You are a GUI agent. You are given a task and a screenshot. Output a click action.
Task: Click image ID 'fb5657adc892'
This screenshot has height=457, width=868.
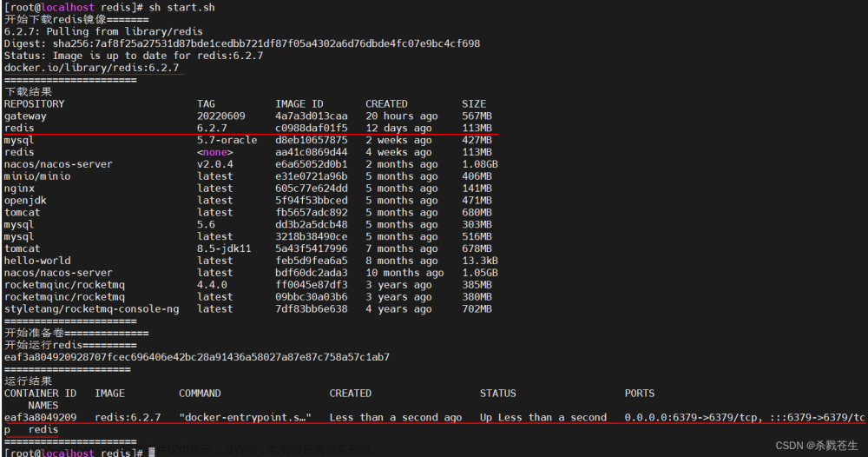[311, 212]
